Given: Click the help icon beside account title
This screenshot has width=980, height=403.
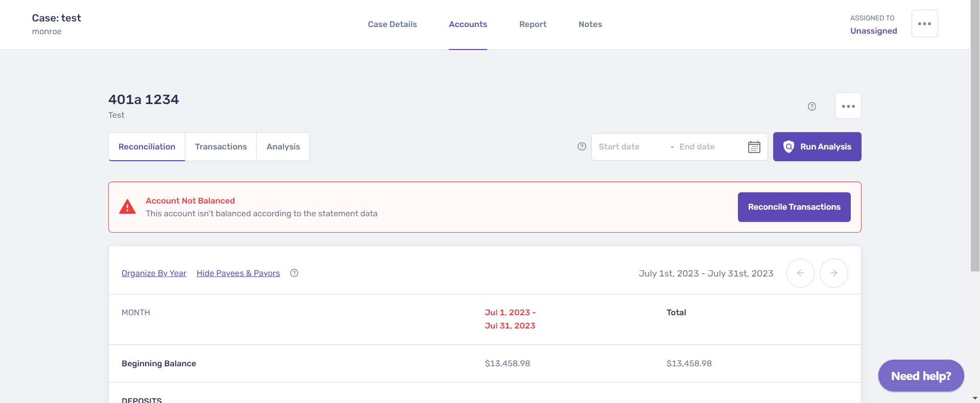Looking at the screenshot, I should 811,106.
